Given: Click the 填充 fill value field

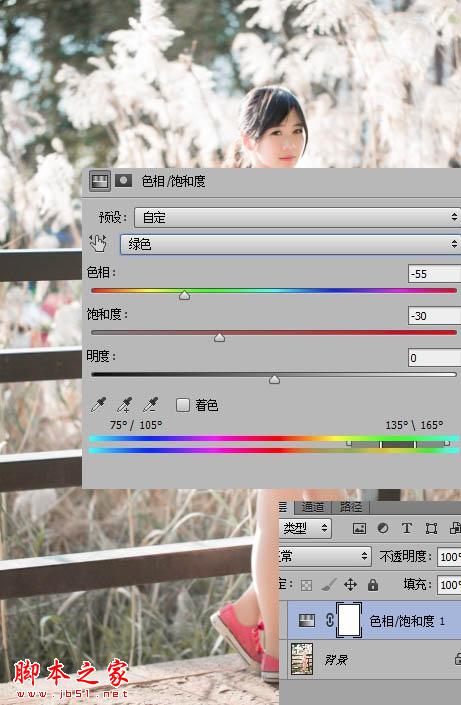Looking at the screenshot, I should [449, 585].
